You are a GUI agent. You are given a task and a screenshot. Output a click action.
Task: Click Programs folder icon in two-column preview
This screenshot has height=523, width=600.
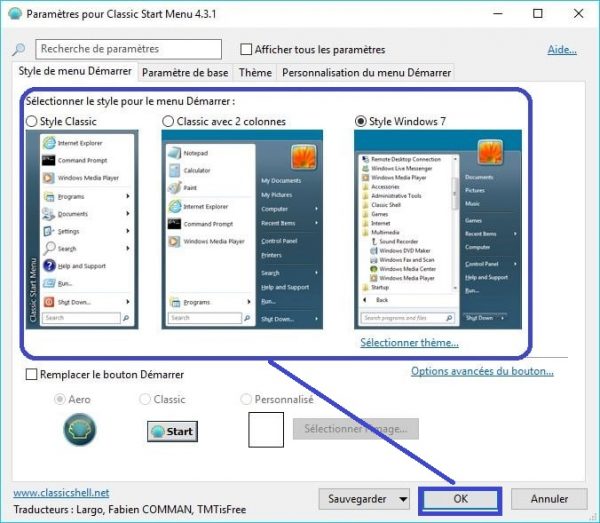[175, 302]
